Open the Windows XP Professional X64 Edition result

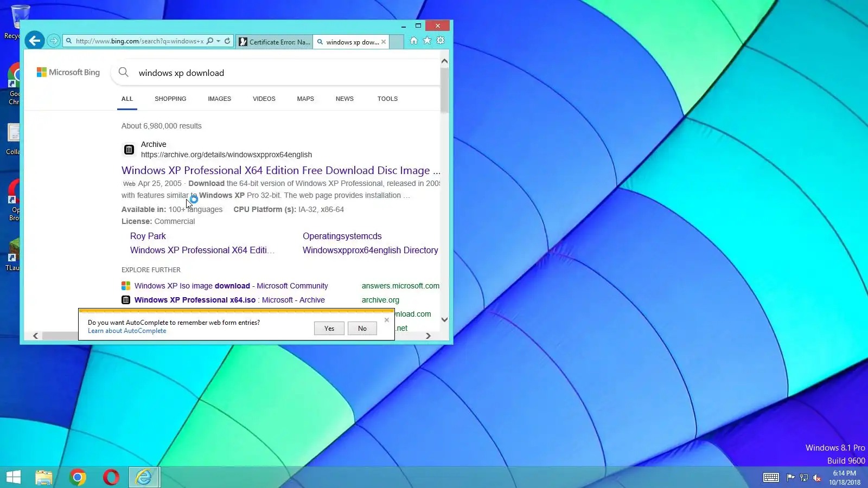[281, 170]
